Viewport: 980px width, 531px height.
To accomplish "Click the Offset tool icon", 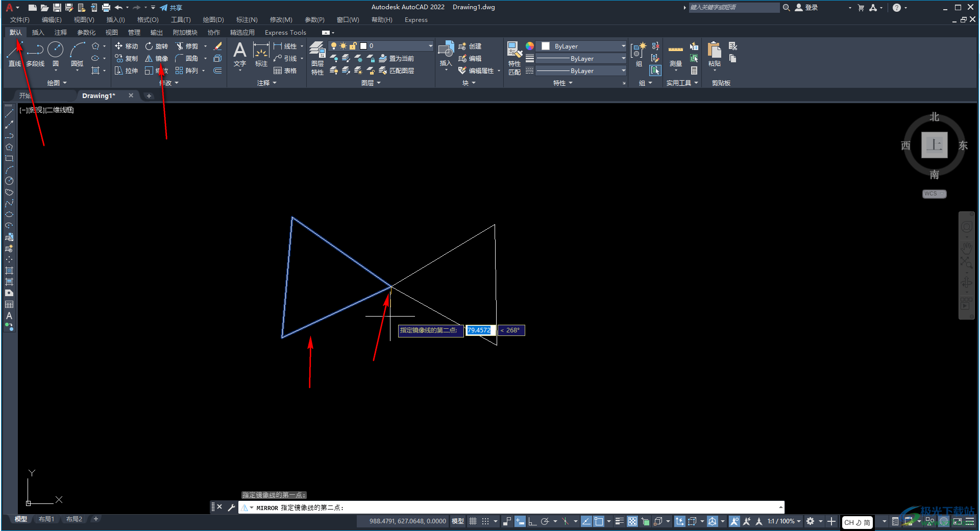I will 218,70.
